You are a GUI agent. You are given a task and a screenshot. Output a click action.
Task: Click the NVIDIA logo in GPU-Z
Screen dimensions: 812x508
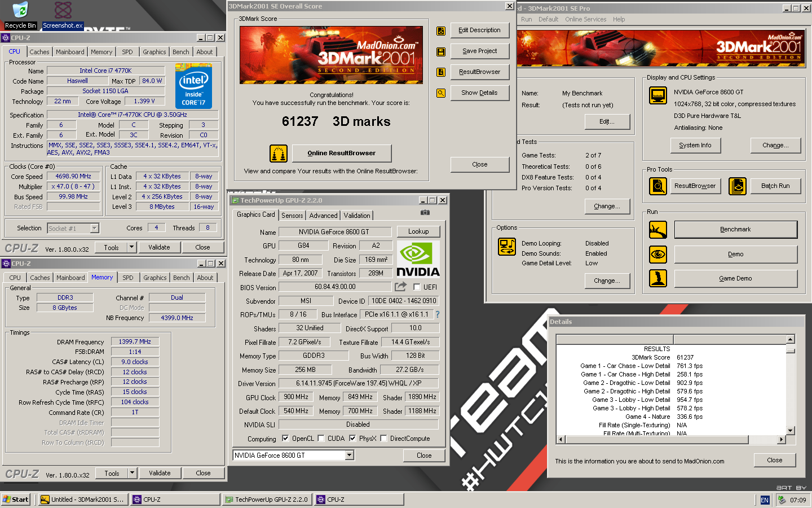pos(418,260)
